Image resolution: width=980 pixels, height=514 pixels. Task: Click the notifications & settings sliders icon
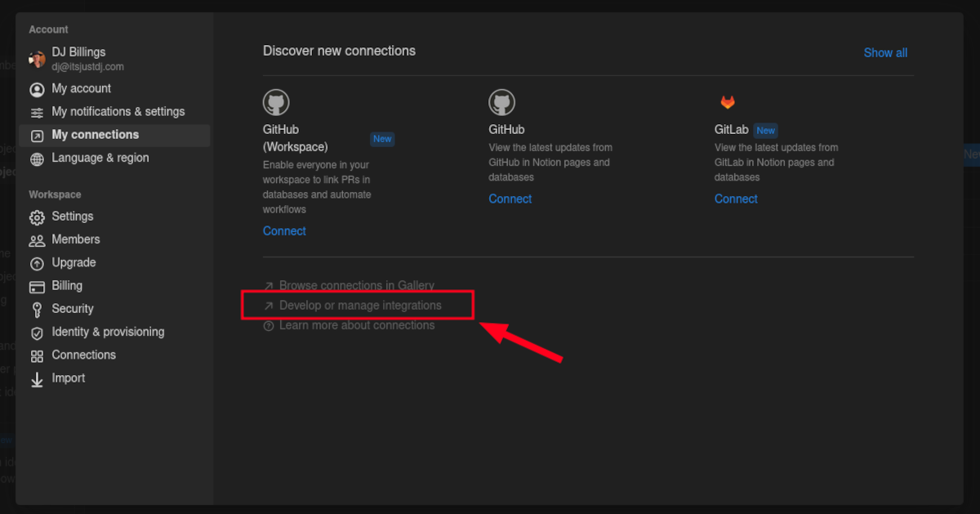(37, 112)
